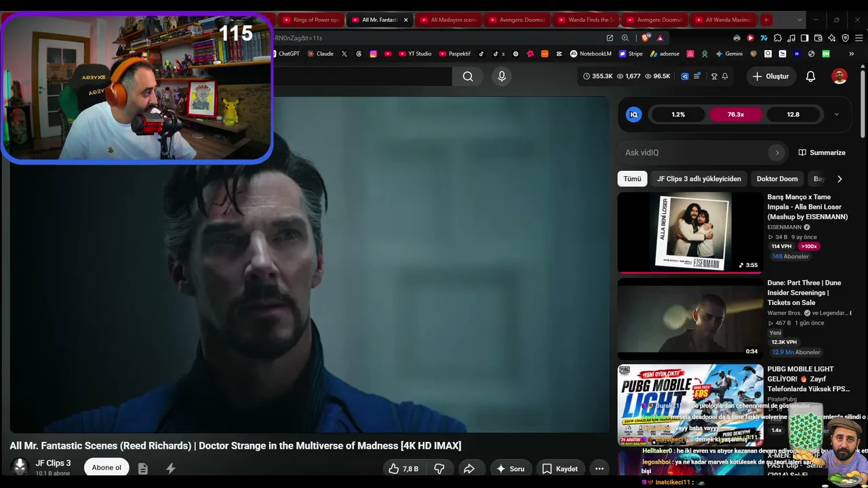This screenshot has height=488, width=868.
Task: Open the Gemini bookmark
Action: [729, 54]
